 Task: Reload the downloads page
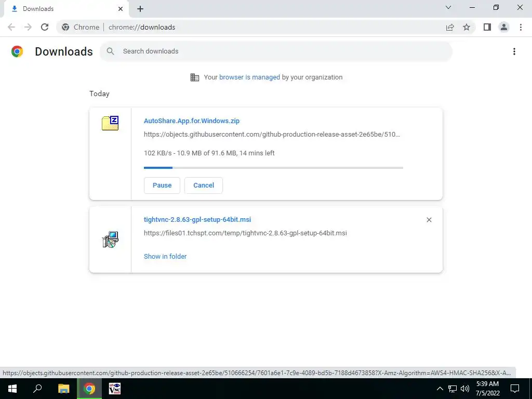point(45,27)
